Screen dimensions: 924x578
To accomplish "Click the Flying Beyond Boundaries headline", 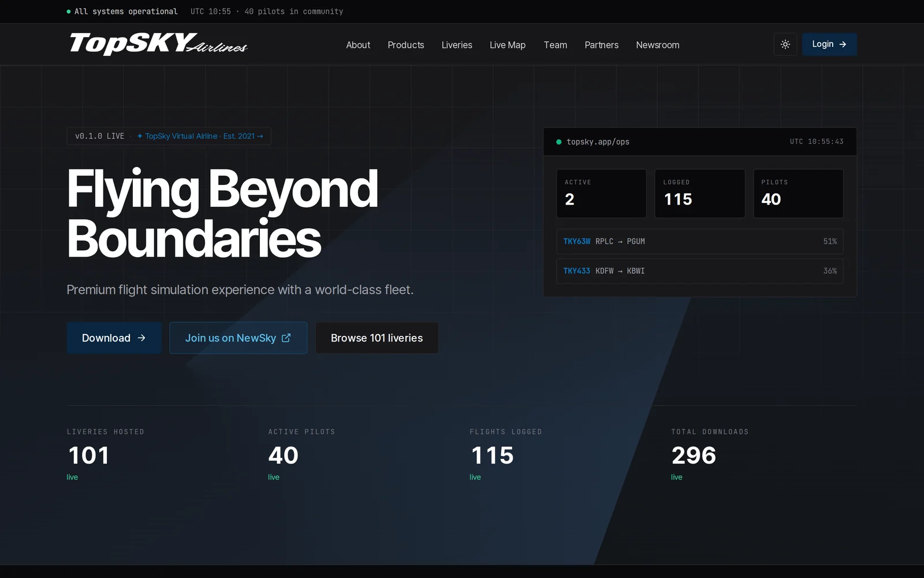I will tap(222, 213).
